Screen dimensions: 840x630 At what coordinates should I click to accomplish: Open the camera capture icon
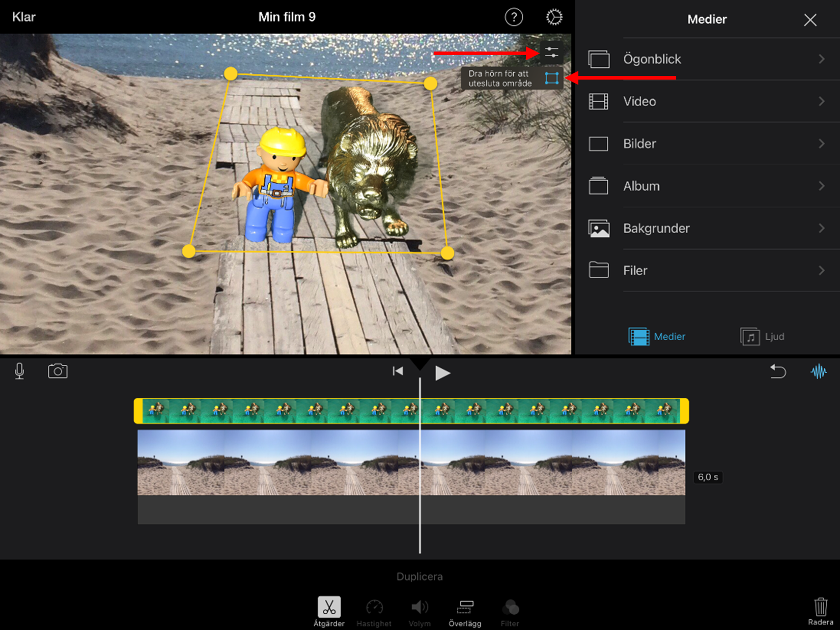(58, 371)
